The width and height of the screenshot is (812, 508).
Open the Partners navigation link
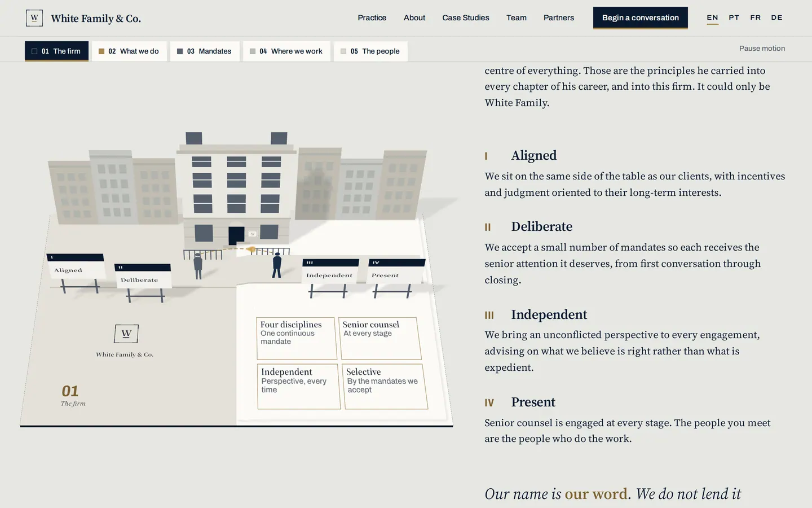click(558, 17)
